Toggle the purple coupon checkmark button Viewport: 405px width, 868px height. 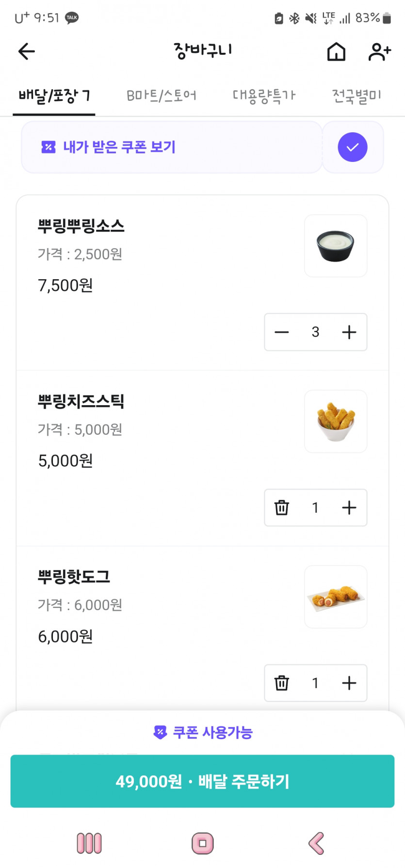(353, 147)
